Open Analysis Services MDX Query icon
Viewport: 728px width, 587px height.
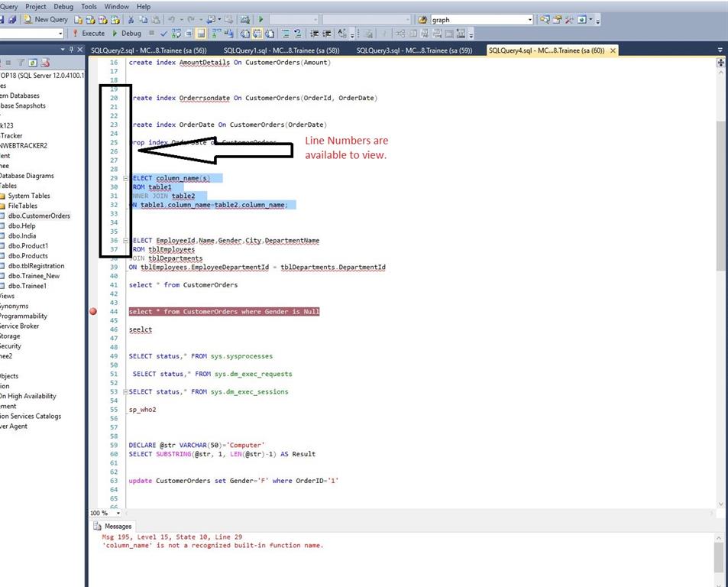pyautogui.click(x=91, y=20)
